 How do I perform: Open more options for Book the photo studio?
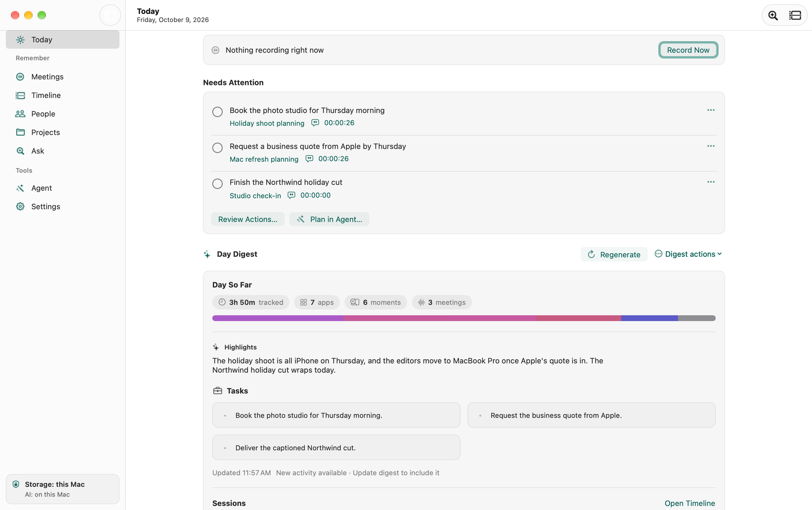711,110
